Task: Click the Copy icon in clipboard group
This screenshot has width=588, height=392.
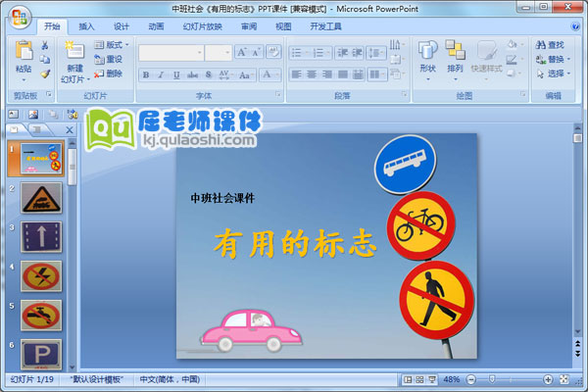Action: click(x=45, y=59)
